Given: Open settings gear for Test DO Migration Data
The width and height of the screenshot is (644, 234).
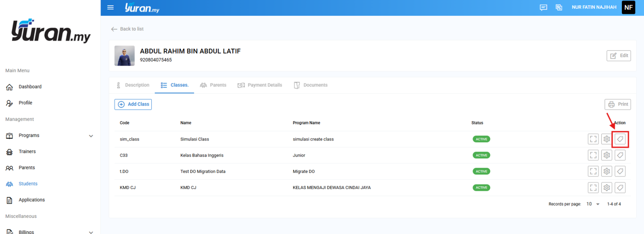Looking at the screenshot, I should [x=607, y=171].
